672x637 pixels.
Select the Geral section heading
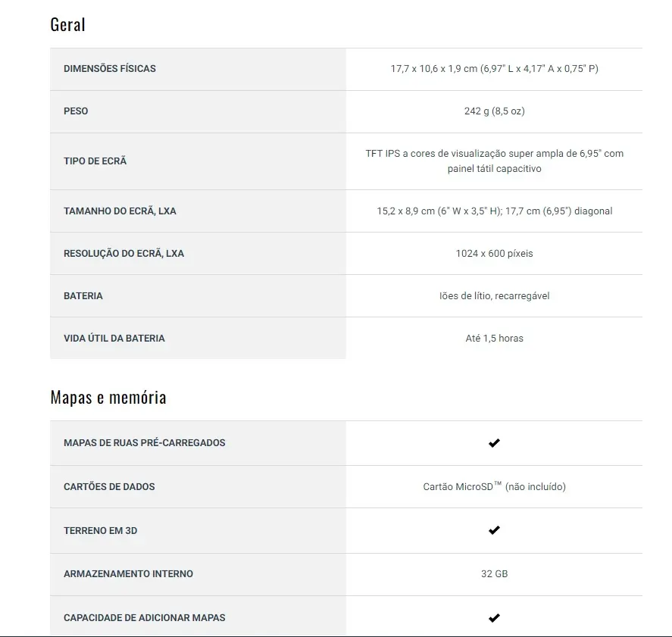(x=67, y=24)
